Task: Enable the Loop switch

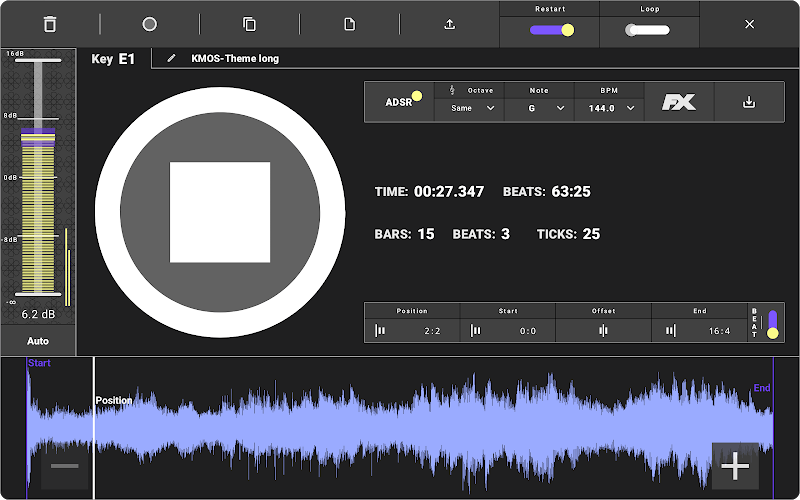Action: pyautogui.click(x=648, y=30)
